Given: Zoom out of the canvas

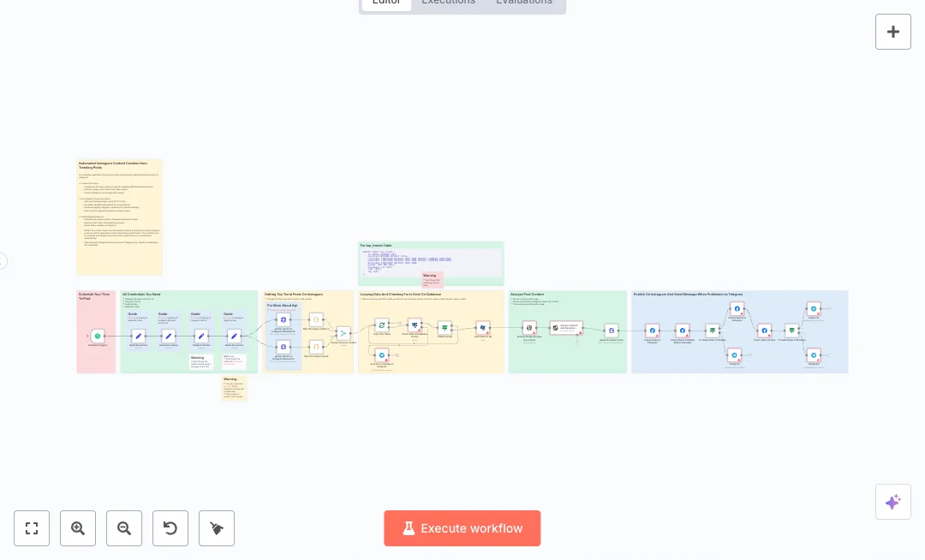Looking at the screenshot, I should (x=124, y=528).
